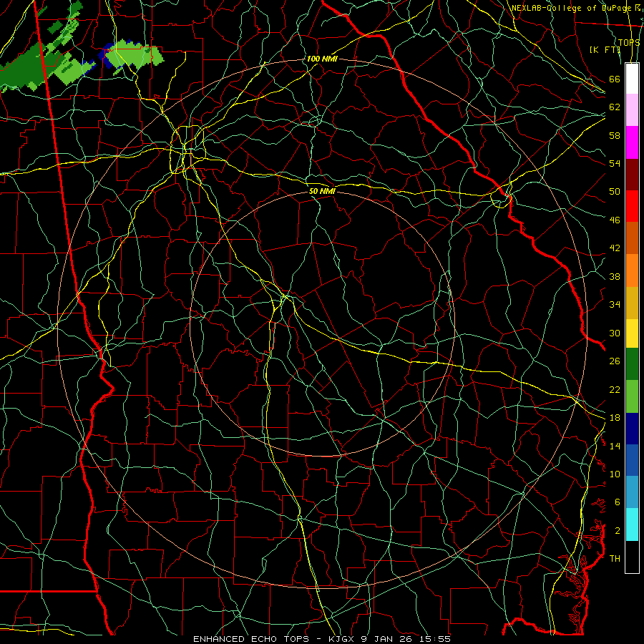Click the 50 legend value
Screen dimensions: 644x644
click(x=615, y=191)
